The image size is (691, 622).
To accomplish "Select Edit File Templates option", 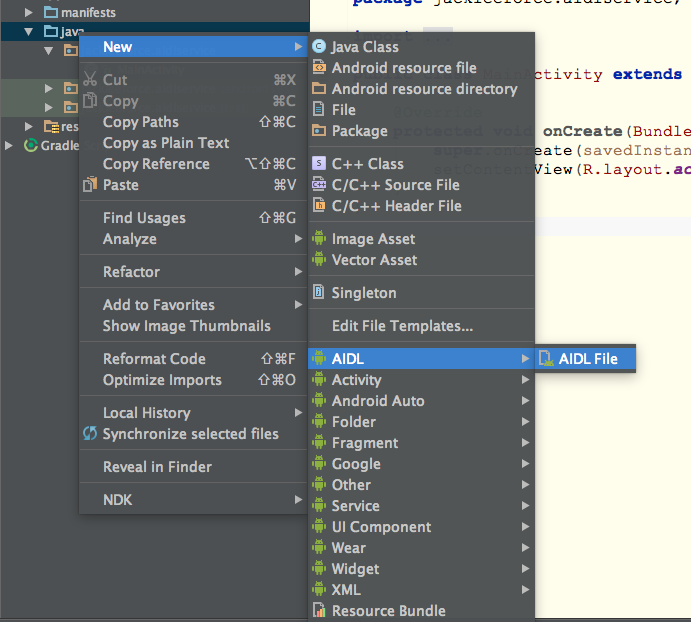I will 402,326.
